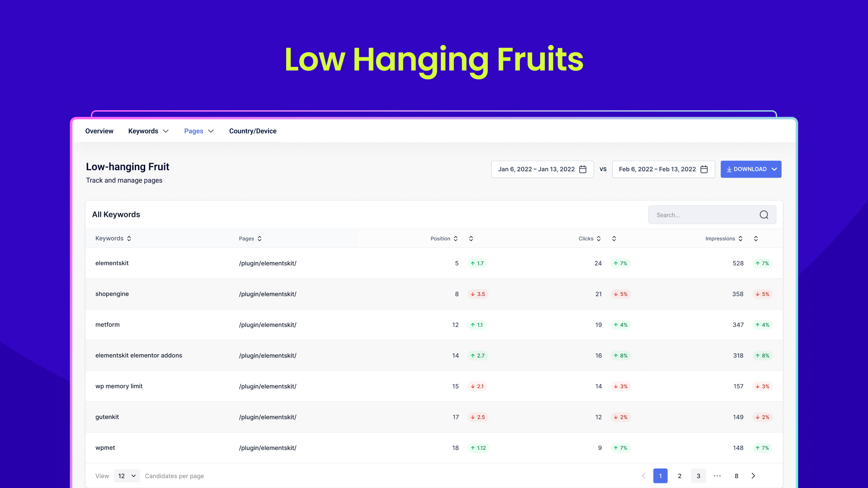Switch to the Country/Device tab
The image size is (868, 488).
(253, 131)
